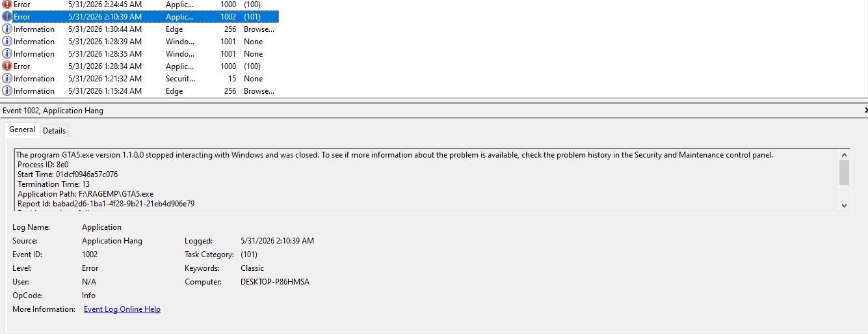
Task: Click the information icon at 1:28:39 AM
Action: coord(7,42)
